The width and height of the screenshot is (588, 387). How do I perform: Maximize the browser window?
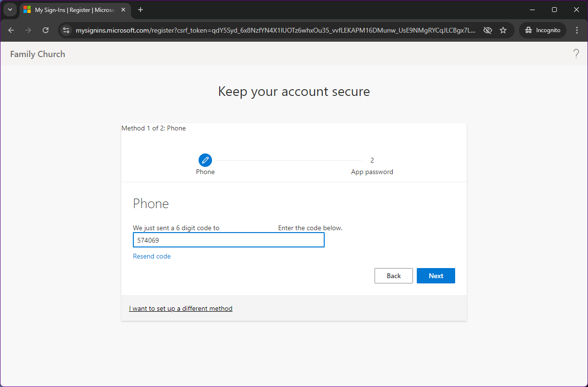coord(554,10)
